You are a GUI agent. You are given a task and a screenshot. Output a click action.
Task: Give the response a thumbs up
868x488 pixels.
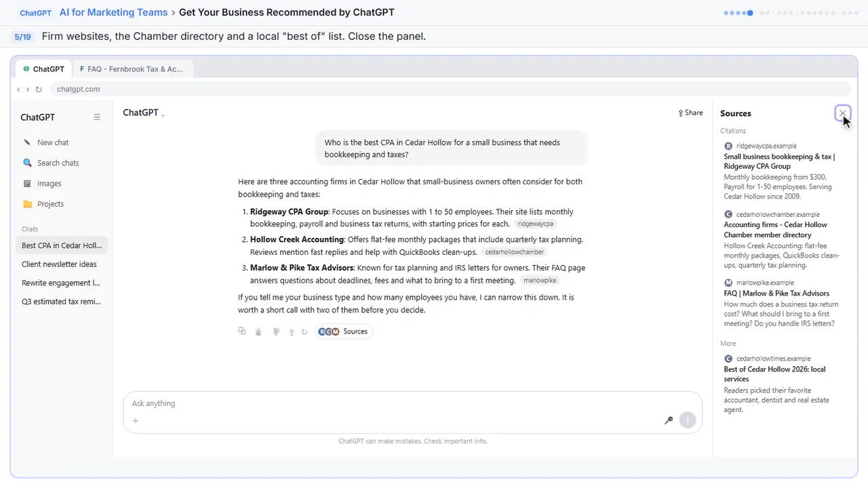258,331
